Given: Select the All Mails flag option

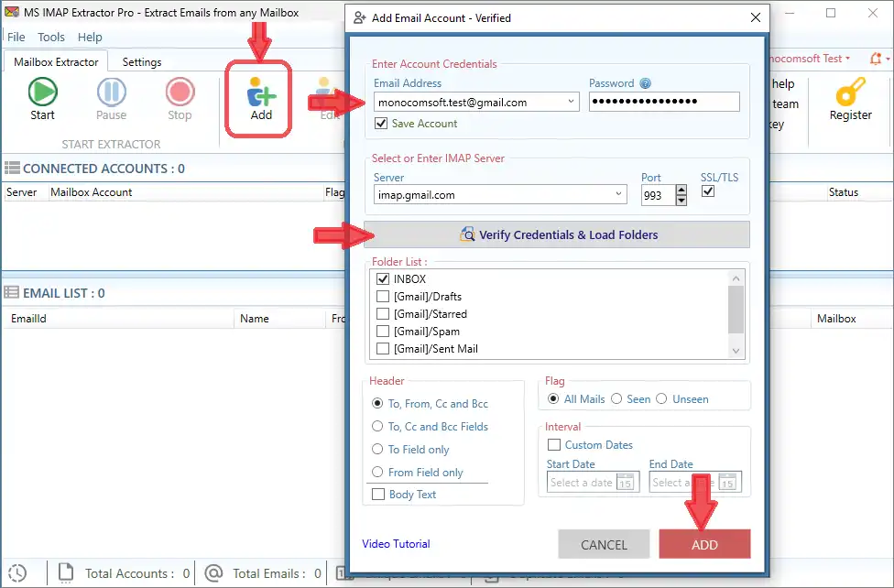Looking at the screenshot, I should (552, 398).
